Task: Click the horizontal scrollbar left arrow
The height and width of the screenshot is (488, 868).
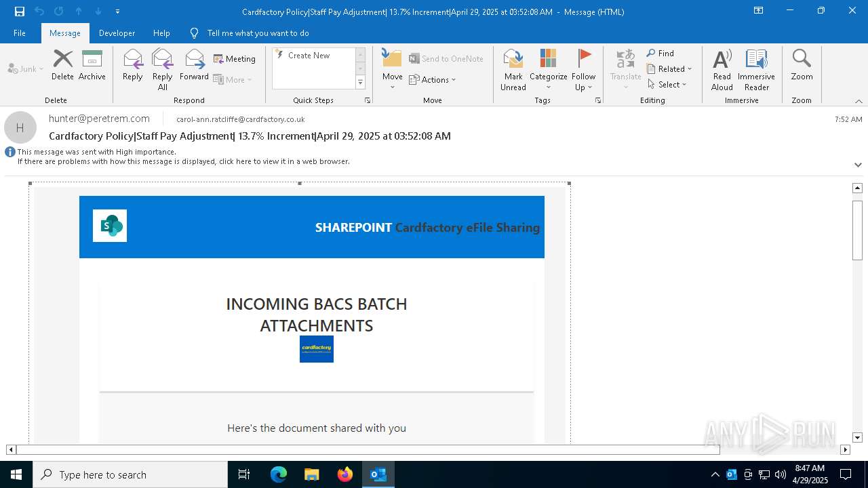Action: click(x=11, y=449)
